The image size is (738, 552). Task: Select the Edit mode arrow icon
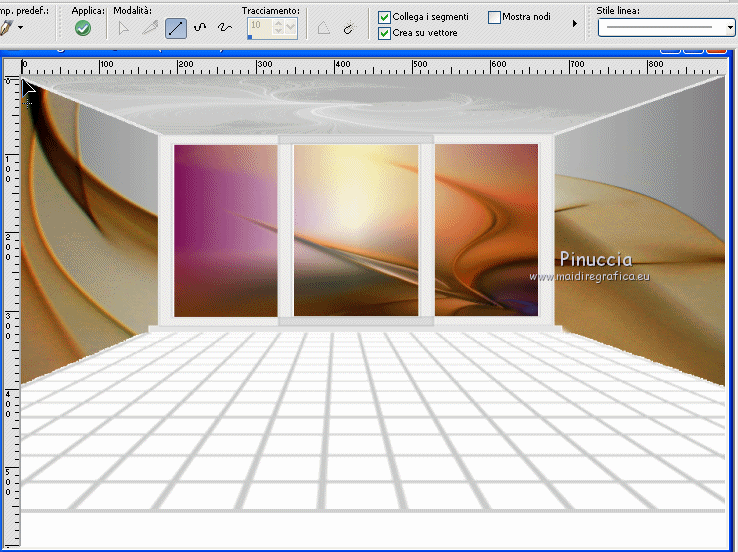pos(123,28)
